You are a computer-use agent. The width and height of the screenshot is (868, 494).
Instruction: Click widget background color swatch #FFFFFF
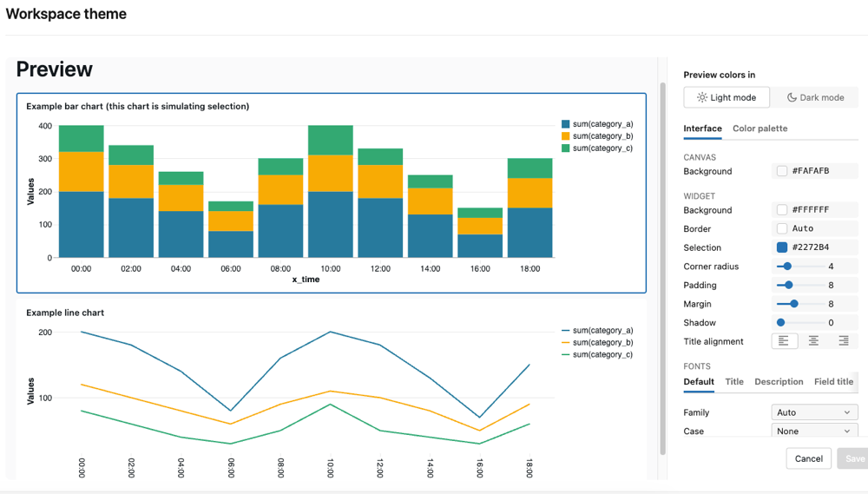coord(782,210)
